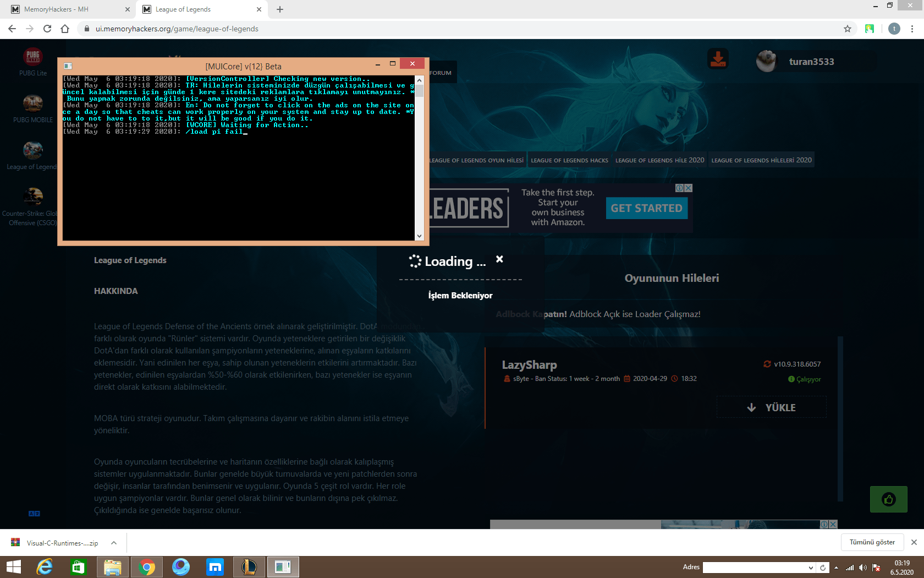
Task: Open LEAGUE OF LEGENDS HİLELERİ 2020 tag
Action: (761, 160)
